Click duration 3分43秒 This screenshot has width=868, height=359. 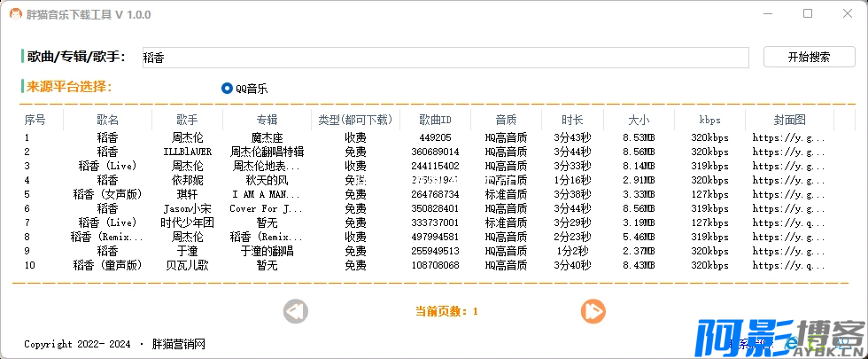(572, 137)
